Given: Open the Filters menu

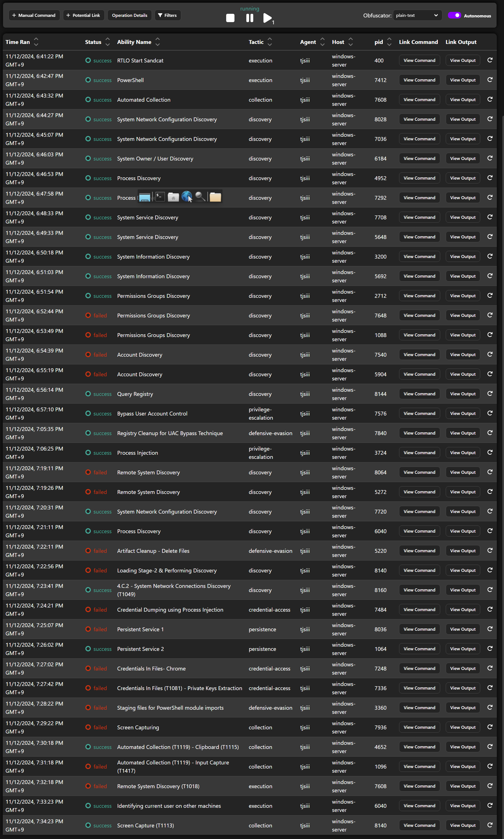Looking at the screenshot, I should [x=168, y=16].
